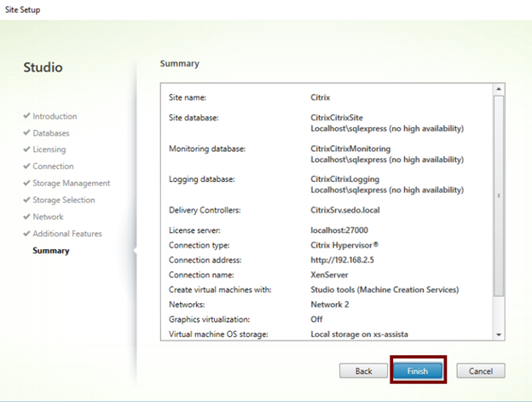Click the CitrixCitrixLogging database name
Image resolution: width=532 pixels, height=402 pixels.
click(344, 179)
